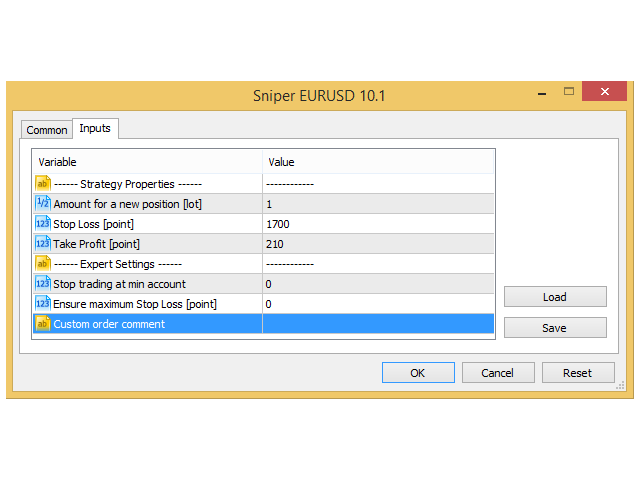
Task: Click the Custom order comment icon
Action: 43,324
